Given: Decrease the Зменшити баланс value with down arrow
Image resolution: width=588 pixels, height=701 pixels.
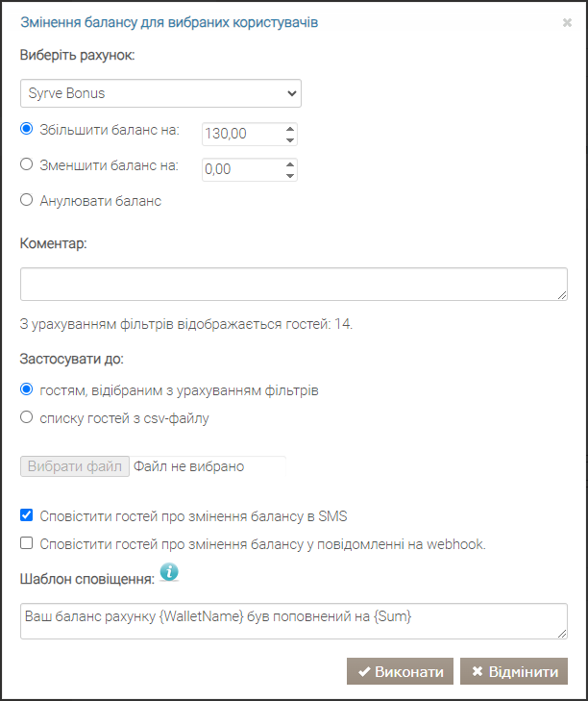Looking at the screenshot, I should point(290,176).
